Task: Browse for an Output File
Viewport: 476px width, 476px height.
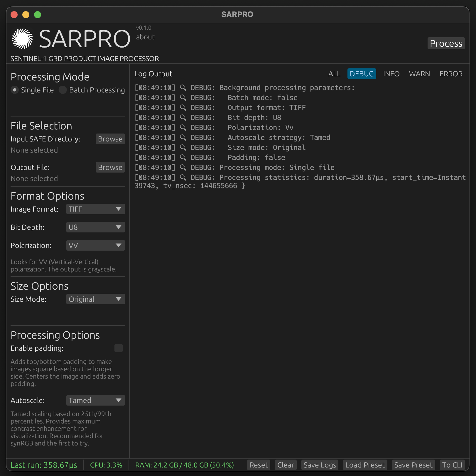Action: [110, 167]
